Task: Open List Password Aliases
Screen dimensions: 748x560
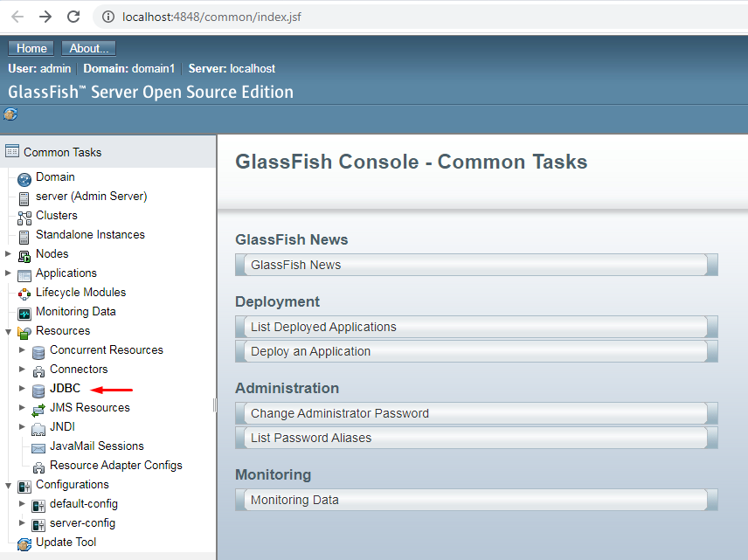Action: [475, 438]
